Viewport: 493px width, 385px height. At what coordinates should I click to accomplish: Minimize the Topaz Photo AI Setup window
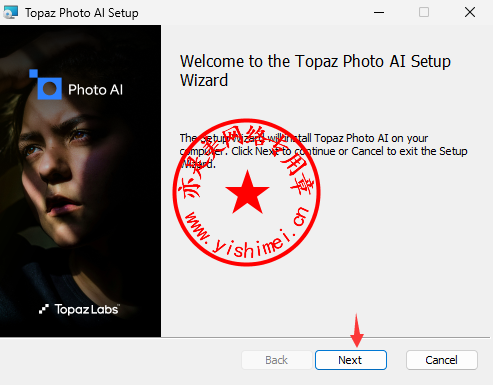click(379, 12)
